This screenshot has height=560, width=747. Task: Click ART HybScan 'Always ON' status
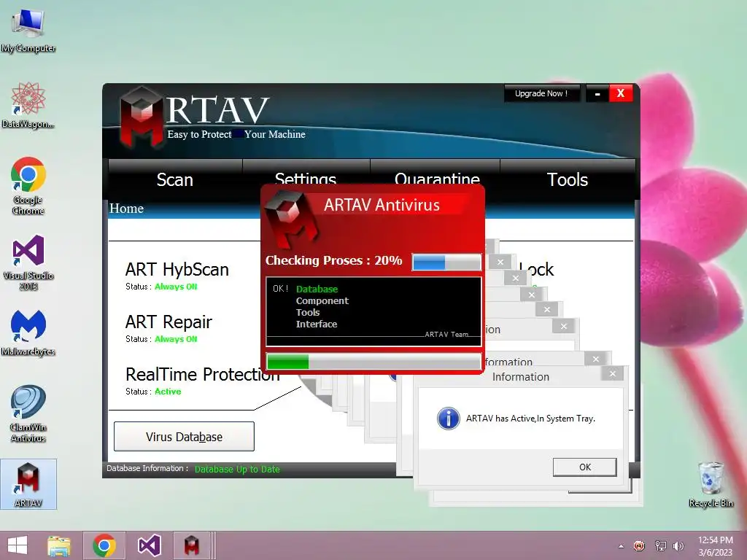(x=176, y=287)
